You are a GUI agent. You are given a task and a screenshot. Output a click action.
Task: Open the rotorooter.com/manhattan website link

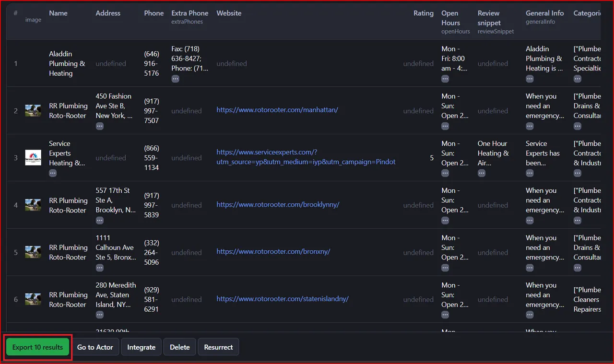click(277, 110)
